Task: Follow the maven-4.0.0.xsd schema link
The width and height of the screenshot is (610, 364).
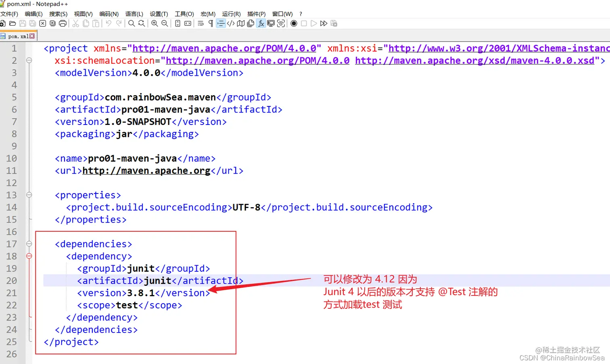Action: tap(475, 60)
